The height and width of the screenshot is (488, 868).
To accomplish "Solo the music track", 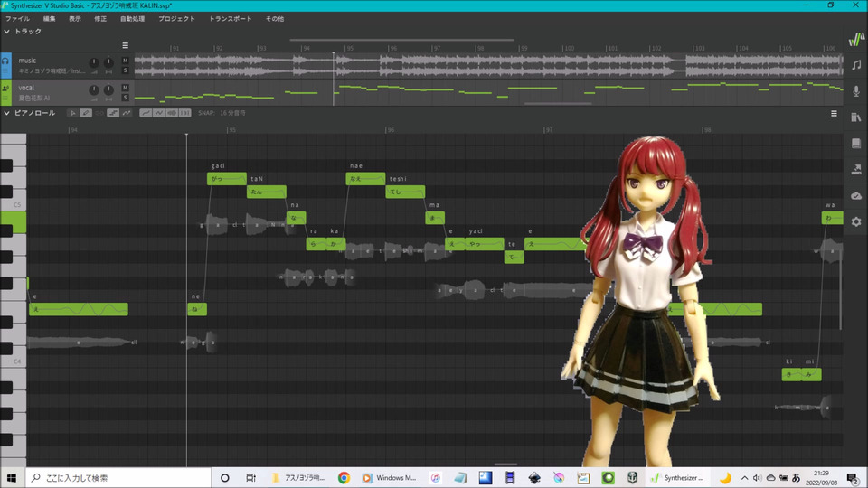I will pos(125,70).
